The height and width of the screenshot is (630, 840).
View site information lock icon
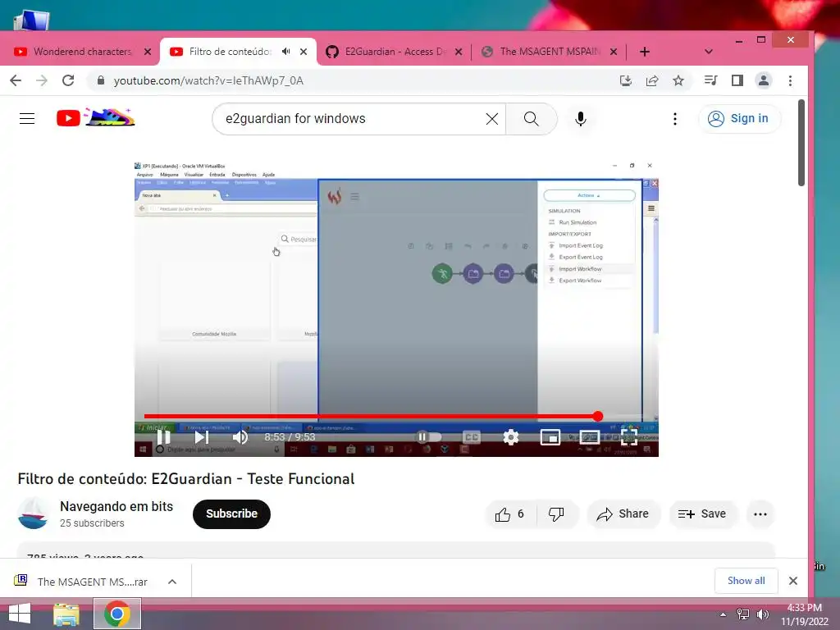pyautogui.click(x=101, y=80)
